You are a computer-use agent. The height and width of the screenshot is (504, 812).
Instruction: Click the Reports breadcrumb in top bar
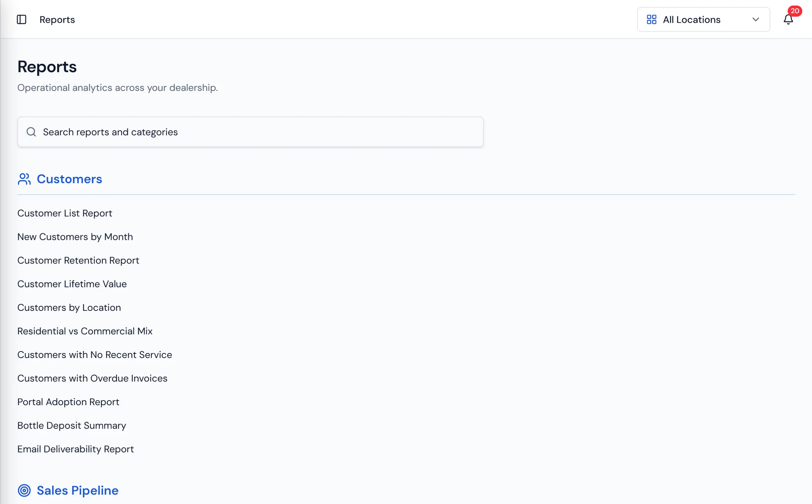pyautogui.click(x=57, y=19)
